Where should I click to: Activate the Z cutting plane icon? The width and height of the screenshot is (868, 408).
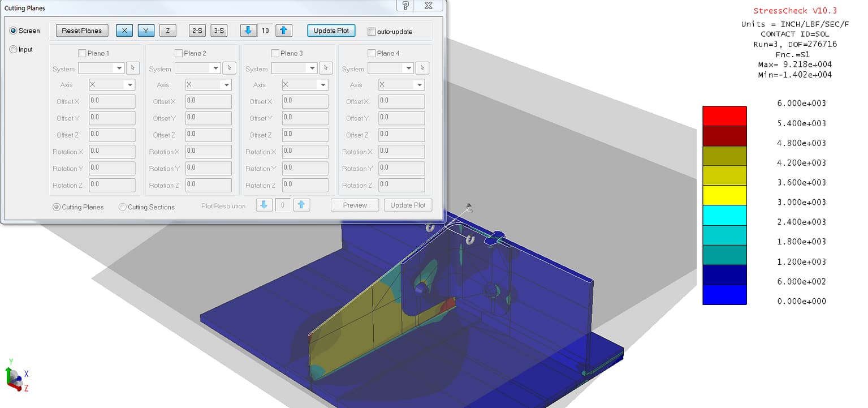coord(167,30)
